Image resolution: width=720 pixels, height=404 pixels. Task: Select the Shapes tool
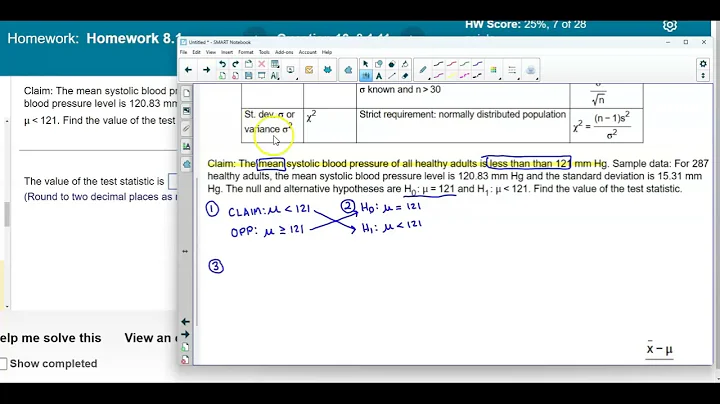point(378,64)
